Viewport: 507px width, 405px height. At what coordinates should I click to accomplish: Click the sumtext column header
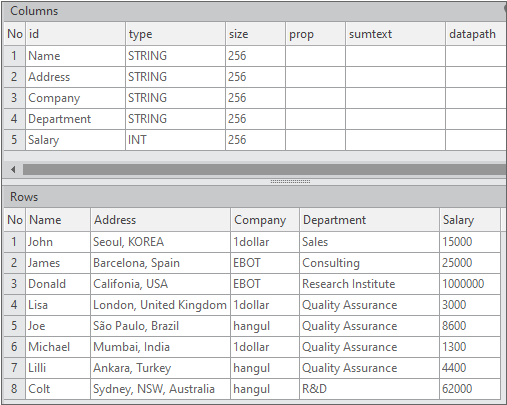pyautogui.click(x=395, y=34)
